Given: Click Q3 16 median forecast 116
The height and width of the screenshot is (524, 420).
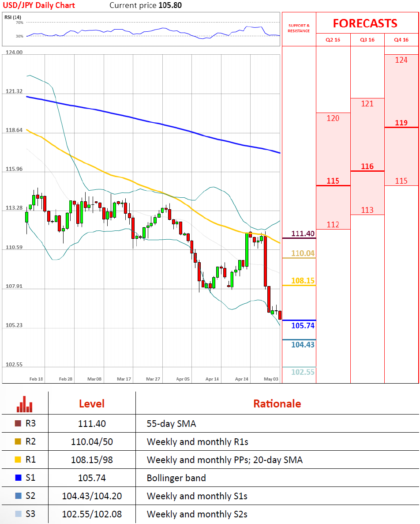Looking at the screenshot, I should click(x=367, y=166).
